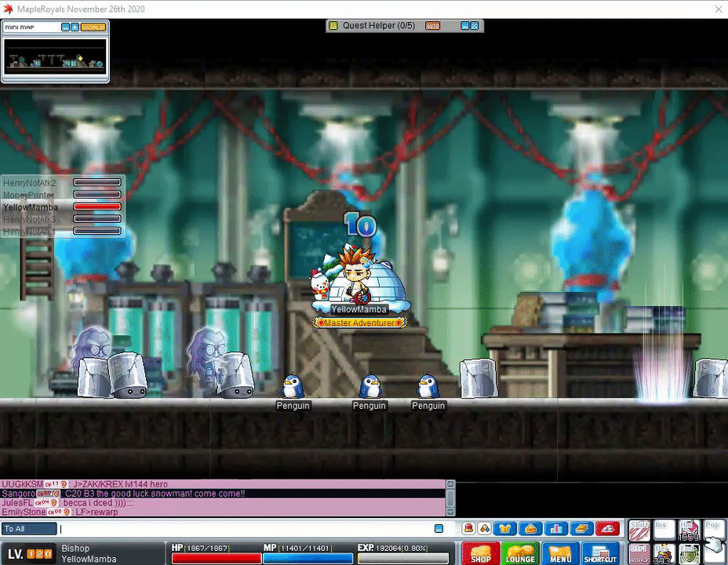Click the chat text input field
This screenshot has height=565, width=728.
246,529
